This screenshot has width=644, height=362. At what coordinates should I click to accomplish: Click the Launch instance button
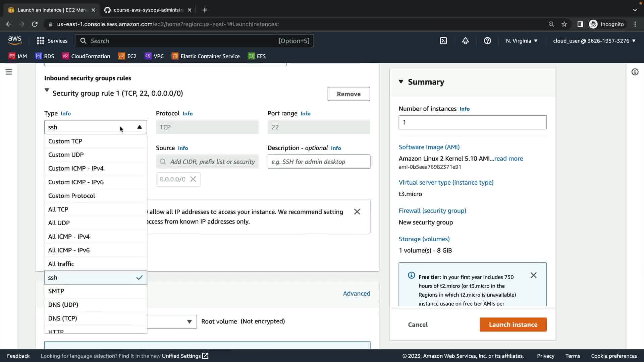tap(513, 324)
